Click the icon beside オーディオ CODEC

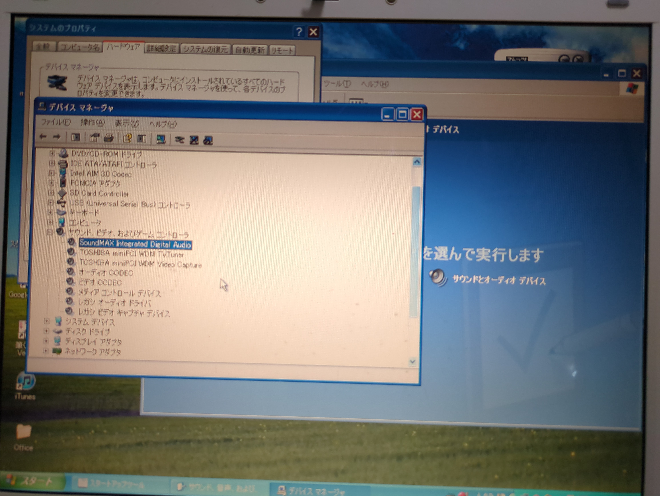click(x=71, y=272)
